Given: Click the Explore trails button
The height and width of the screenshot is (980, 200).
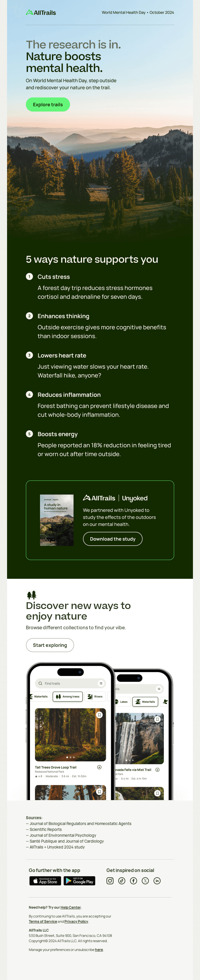Looking at the screenshot, I should point(48,104).
